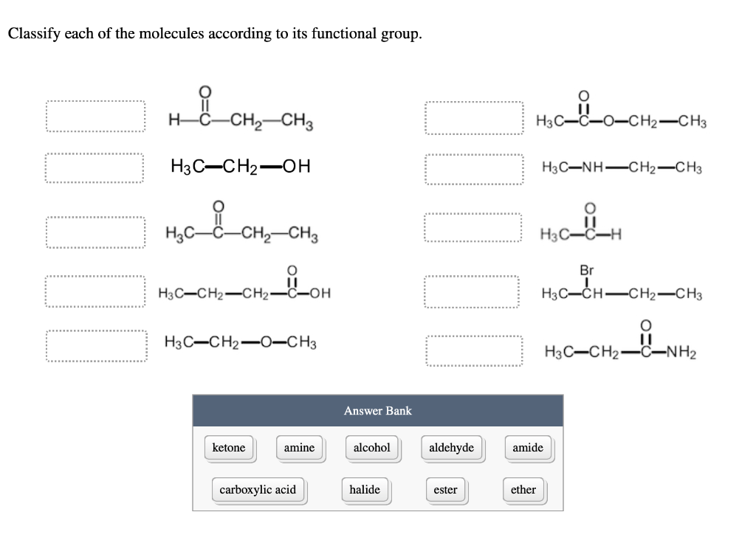This screenshot has height=557, width=756.
Task: Click the answer box next to H3C-CH2-OH
Action: 96,166
